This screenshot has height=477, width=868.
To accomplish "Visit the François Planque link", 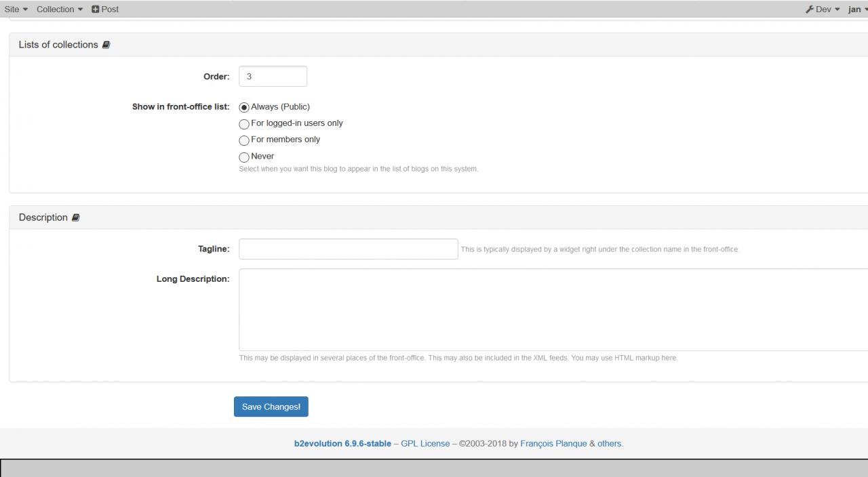I will point(553,444).
